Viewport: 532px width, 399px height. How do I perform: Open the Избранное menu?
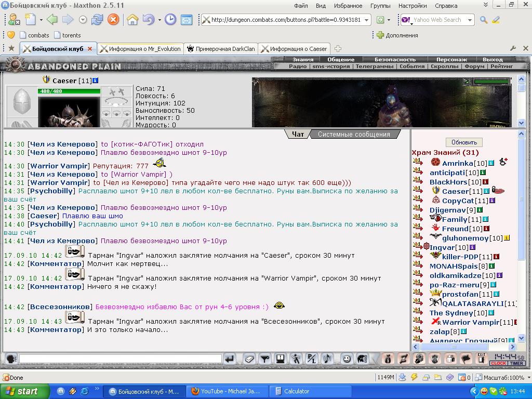[x=348, y=6]
